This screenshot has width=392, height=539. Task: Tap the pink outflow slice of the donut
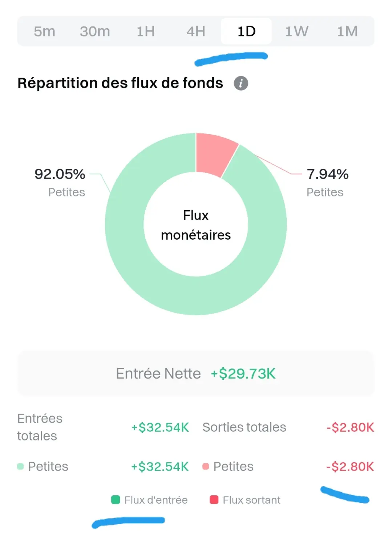tap(215, 154)
